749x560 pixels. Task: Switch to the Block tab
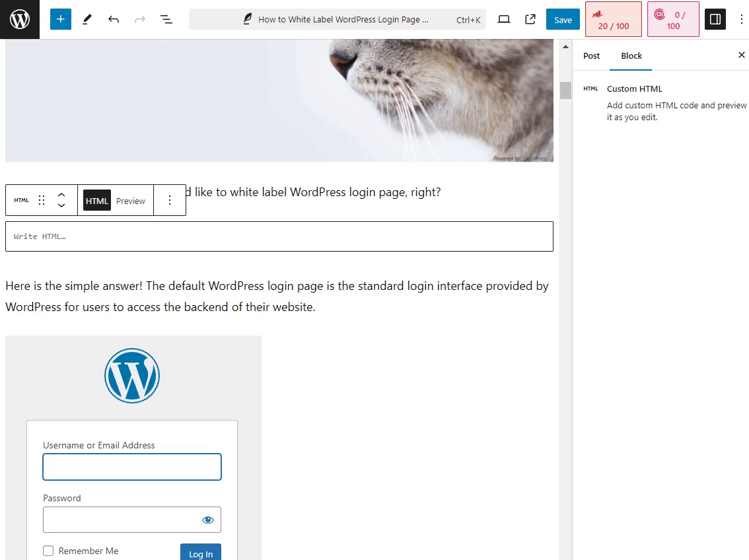631,56
